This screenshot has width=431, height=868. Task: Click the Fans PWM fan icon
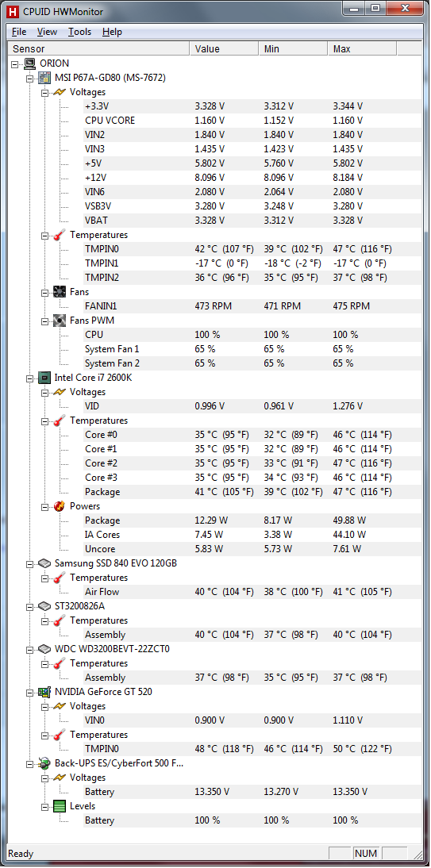[x=60, y=320]
